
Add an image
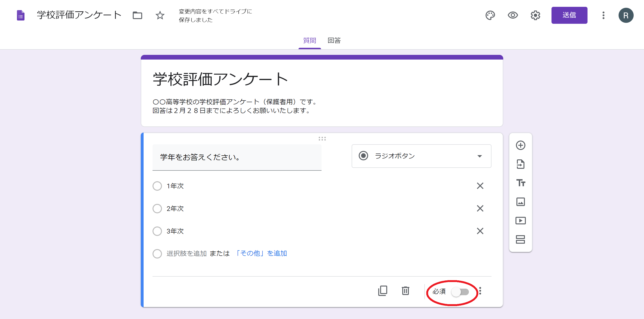coord(520,202)
